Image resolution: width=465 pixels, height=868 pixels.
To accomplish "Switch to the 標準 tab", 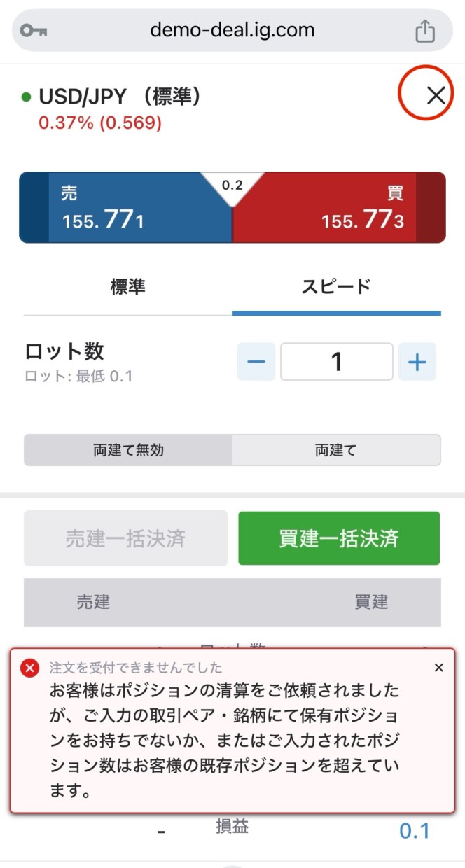I will pyautogui.click(x=128, y=286).
